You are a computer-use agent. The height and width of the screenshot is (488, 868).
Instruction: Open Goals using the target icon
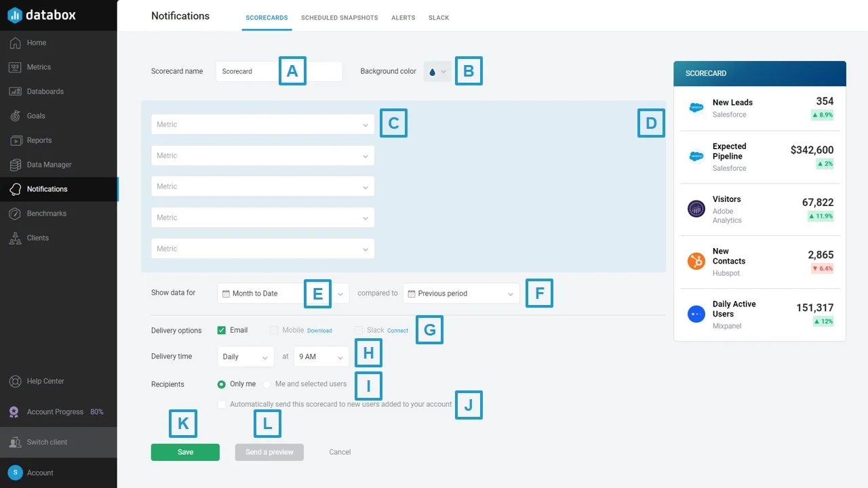tap(15, 116)
